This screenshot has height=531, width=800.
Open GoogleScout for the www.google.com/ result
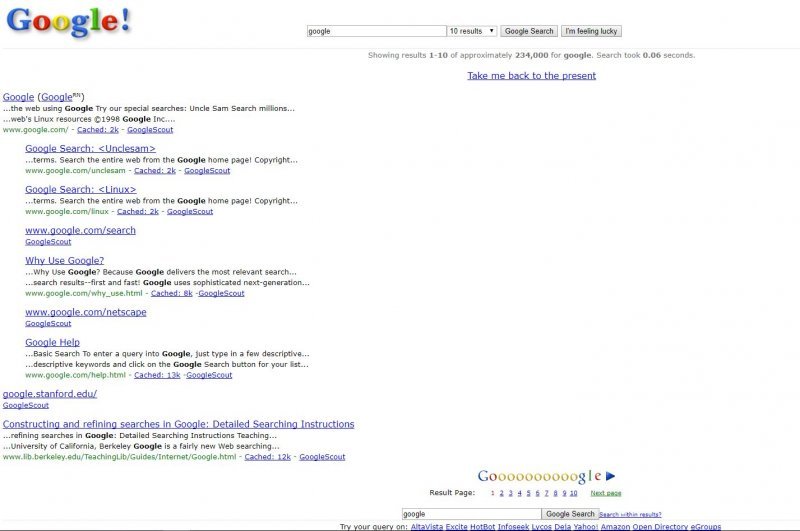pyautogui.click(x=150, y=130)
